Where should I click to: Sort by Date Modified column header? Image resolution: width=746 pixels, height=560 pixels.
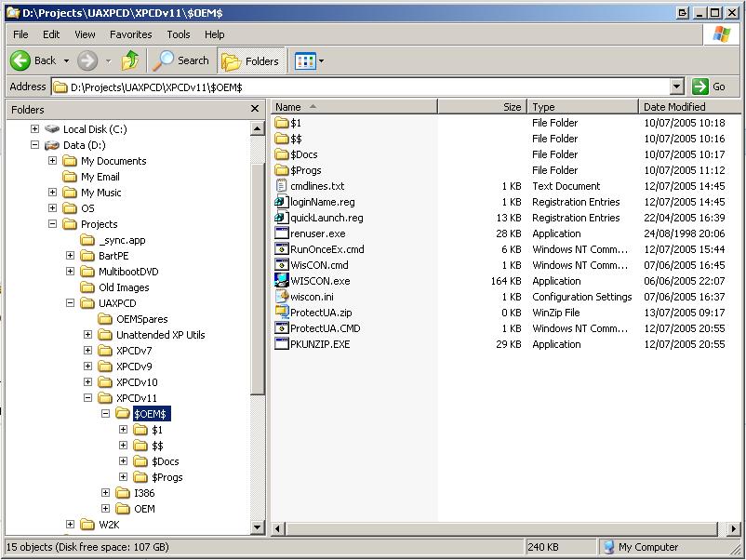tap(689, 107)
